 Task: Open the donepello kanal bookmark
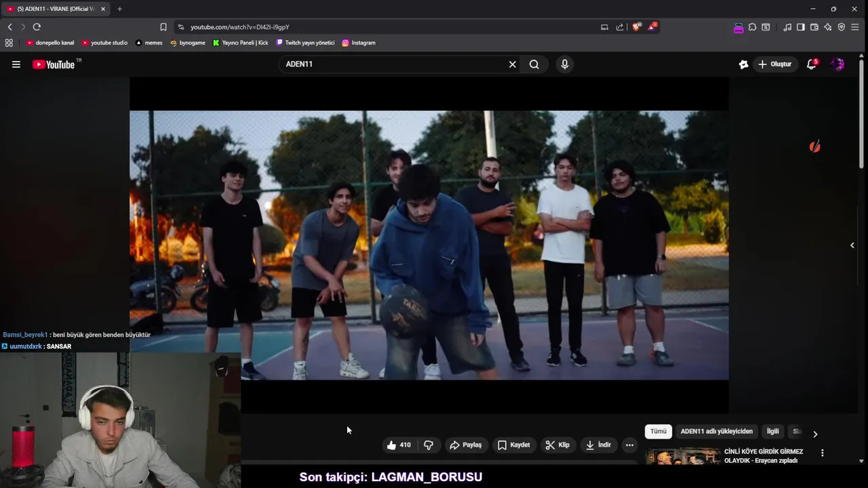50,43
